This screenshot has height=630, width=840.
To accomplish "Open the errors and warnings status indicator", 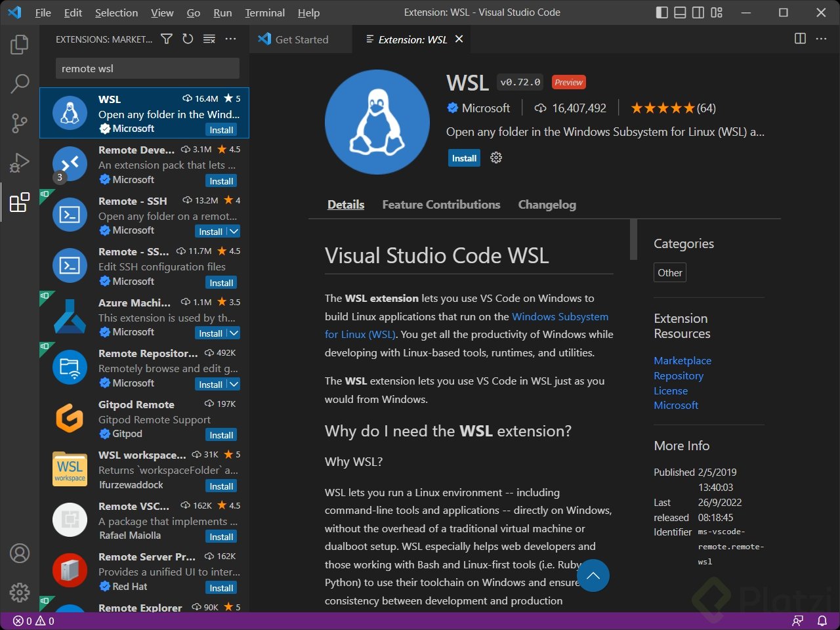I will [33, 621].
